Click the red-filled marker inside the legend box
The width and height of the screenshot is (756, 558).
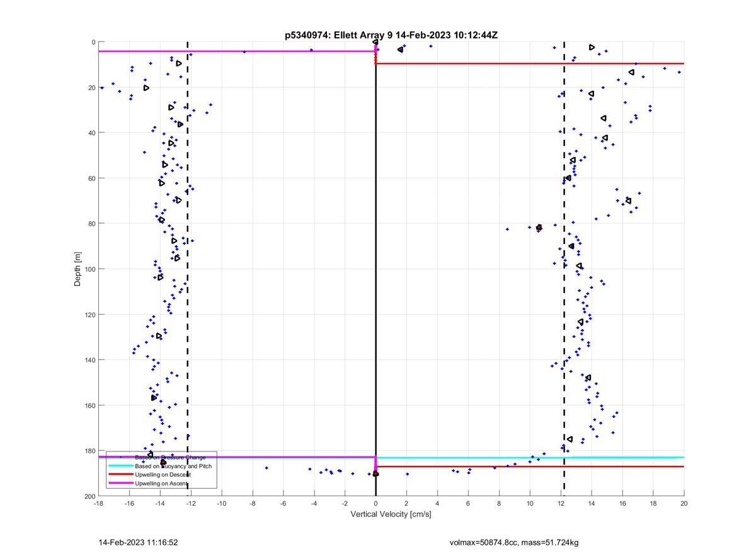[163, 462]
